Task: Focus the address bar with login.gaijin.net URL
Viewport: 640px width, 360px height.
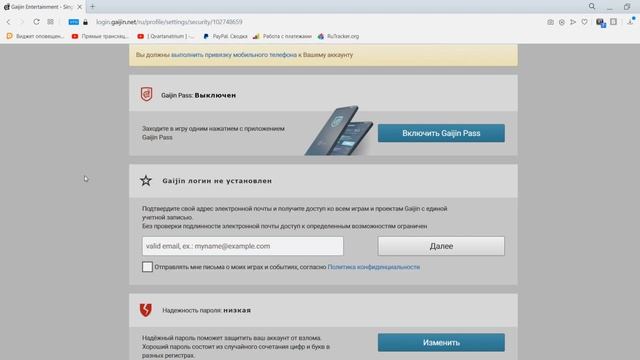Action: [169, 22]
